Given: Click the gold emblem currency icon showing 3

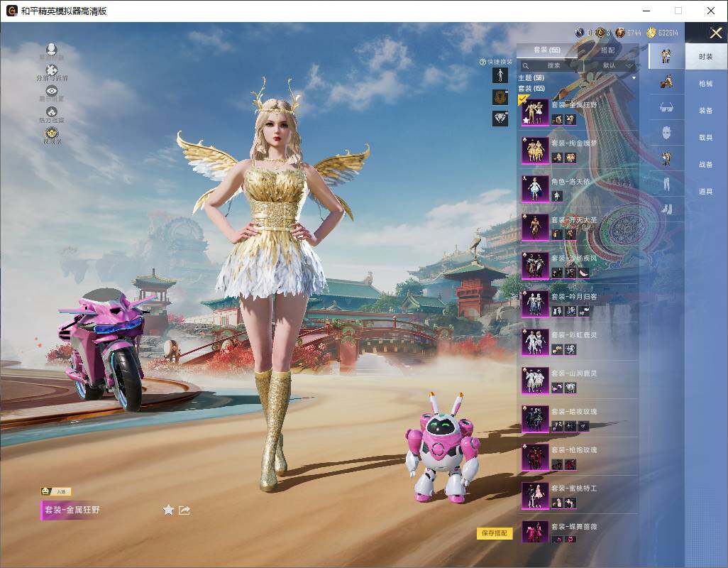Looking at the screenshot, I should tap(600, 33).
